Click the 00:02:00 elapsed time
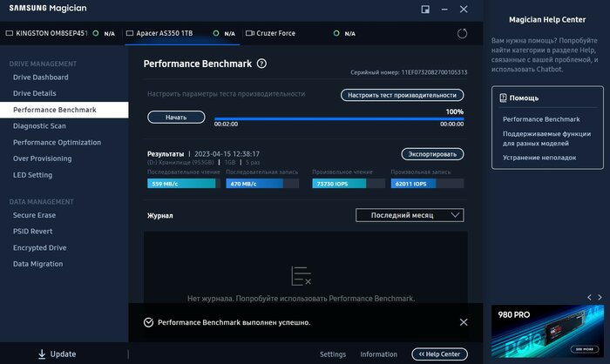Screen dimensions: 610x364 [226, 124]
